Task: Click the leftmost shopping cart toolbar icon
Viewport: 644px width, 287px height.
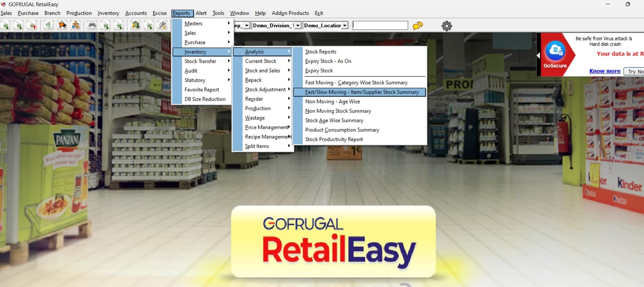Action: (6, 25)
